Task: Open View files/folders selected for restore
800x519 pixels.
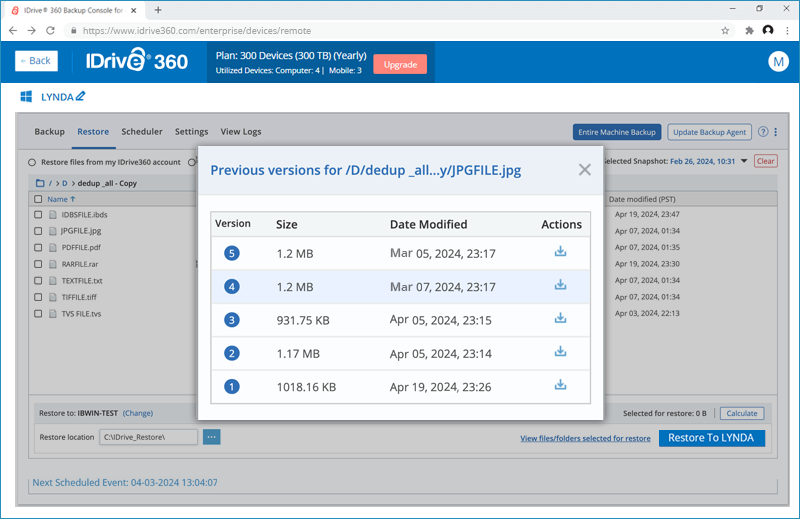Action: click(x=585, y=438)
